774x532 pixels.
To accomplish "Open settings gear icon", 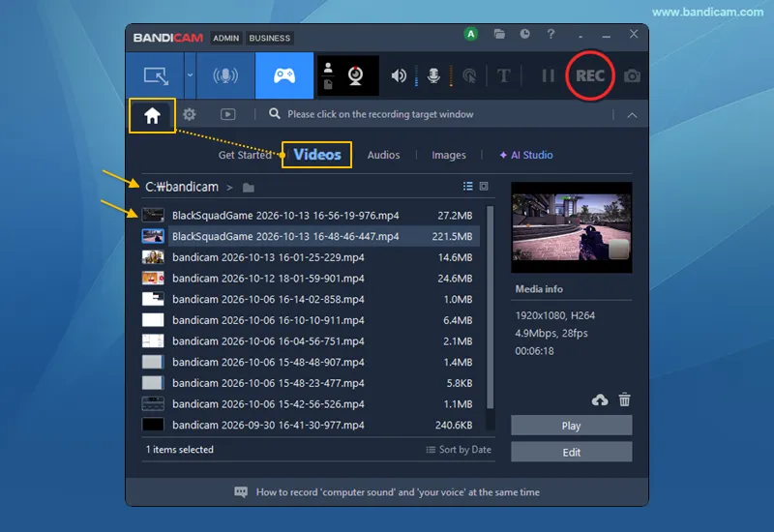I will (x=189, y=114).
